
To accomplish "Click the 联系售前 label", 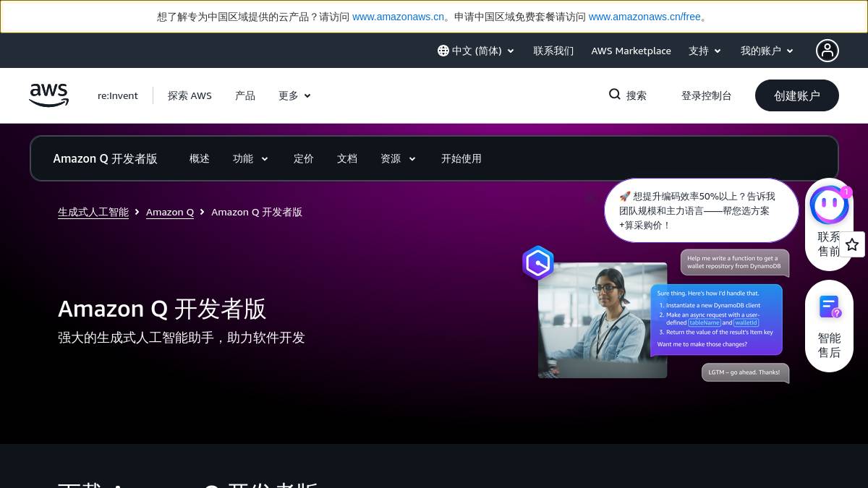I will click(829, 244).
